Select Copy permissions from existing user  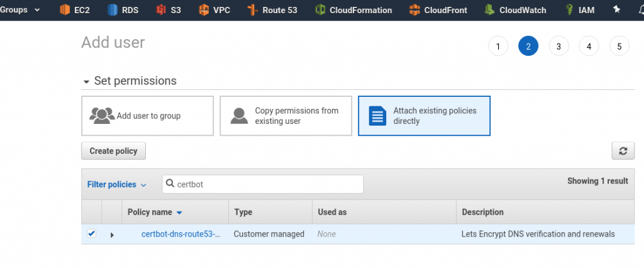click(286, 116)
